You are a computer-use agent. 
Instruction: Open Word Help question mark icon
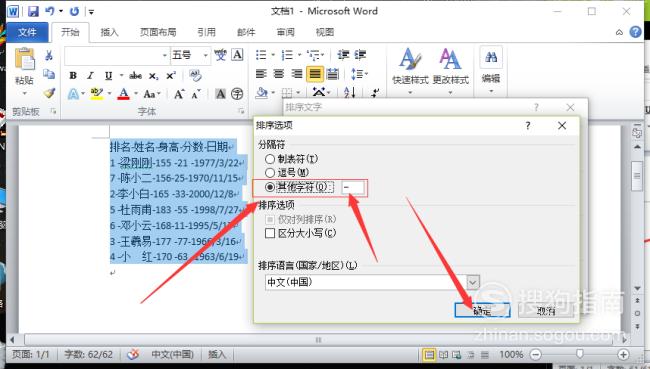635,32
